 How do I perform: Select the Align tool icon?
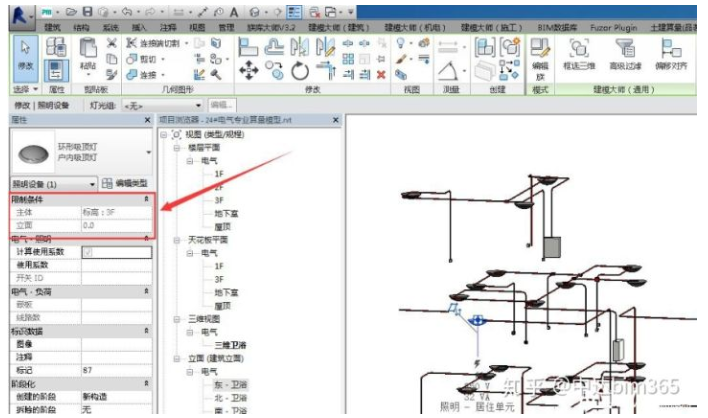[248, 47]
